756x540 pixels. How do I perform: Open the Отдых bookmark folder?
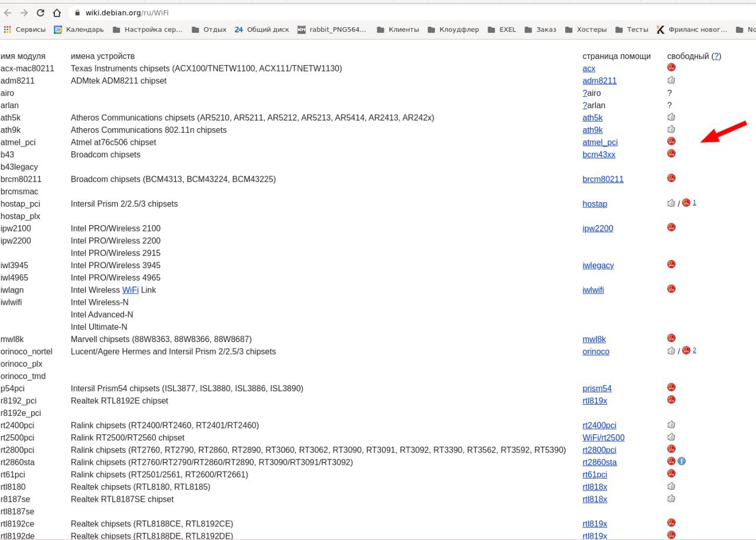coord(208,30)
